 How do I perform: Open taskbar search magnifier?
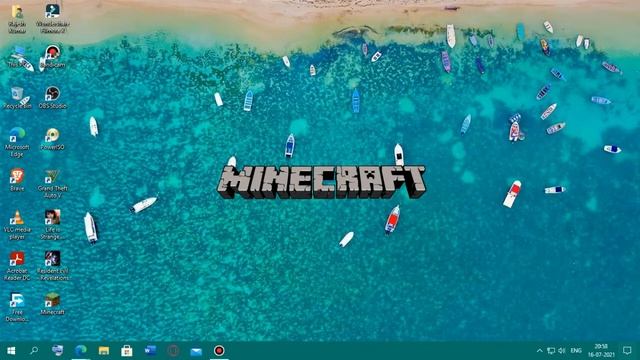[x=34, y=351]
